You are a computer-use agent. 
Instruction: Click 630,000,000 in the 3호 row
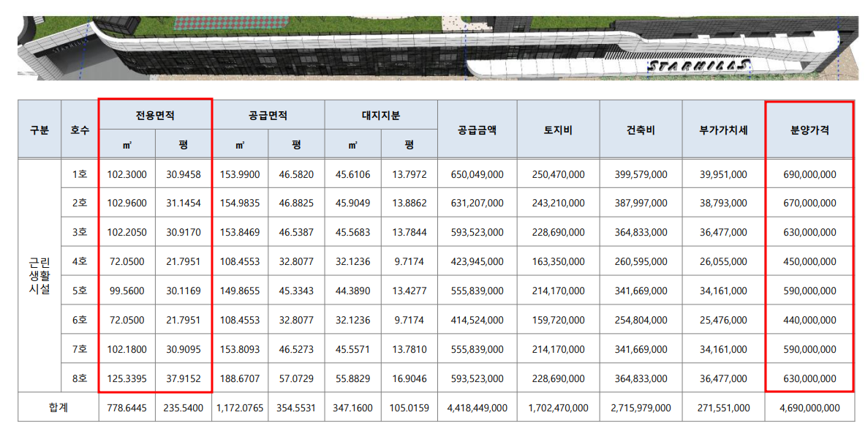(x=809, y=233)
